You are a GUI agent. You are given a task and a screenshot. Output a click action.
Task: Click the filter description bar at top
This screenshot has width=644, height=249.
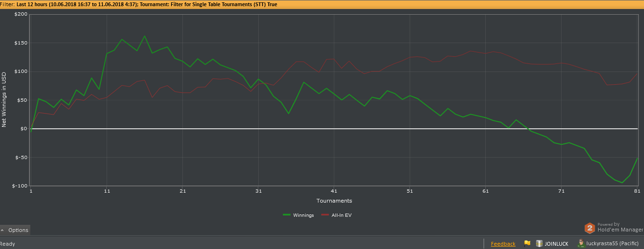[322, 4]
